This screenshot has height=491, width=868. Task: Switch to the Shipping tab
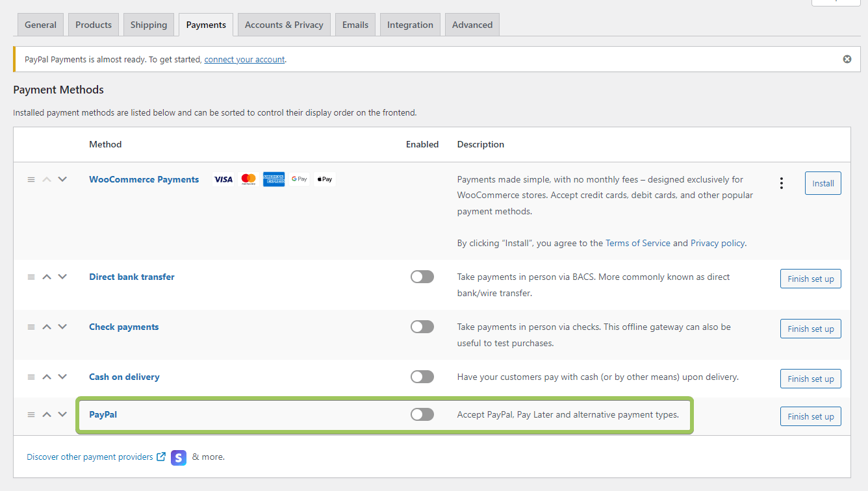(x=148, y=25)
